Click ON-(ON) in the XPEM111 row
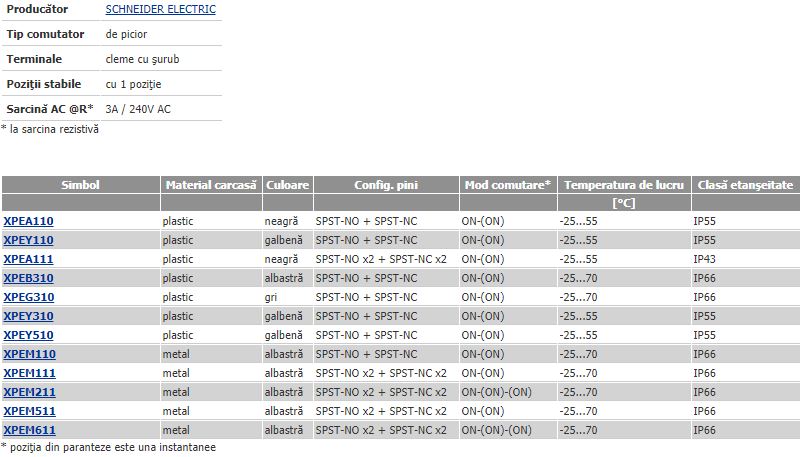Image resolution: width=802 pixels, height=457 pixels. [483, 373]
